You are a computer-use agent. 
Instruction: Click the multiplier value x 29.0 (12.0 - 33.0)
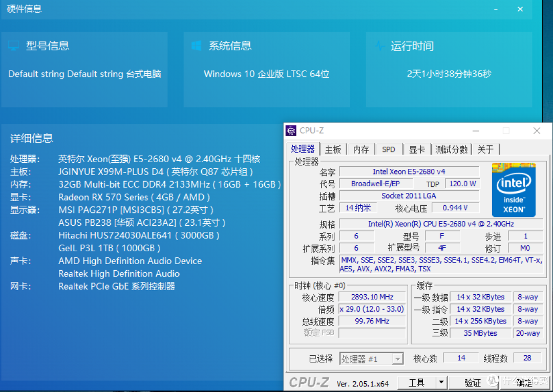tap(372, 309)
